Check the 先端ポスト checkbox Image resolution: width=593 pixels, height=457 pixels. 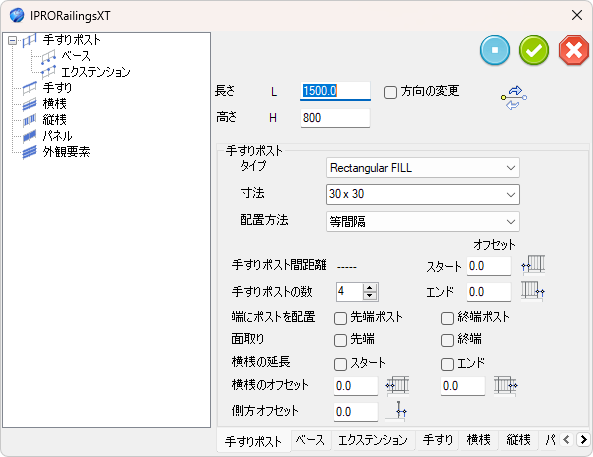340,318
